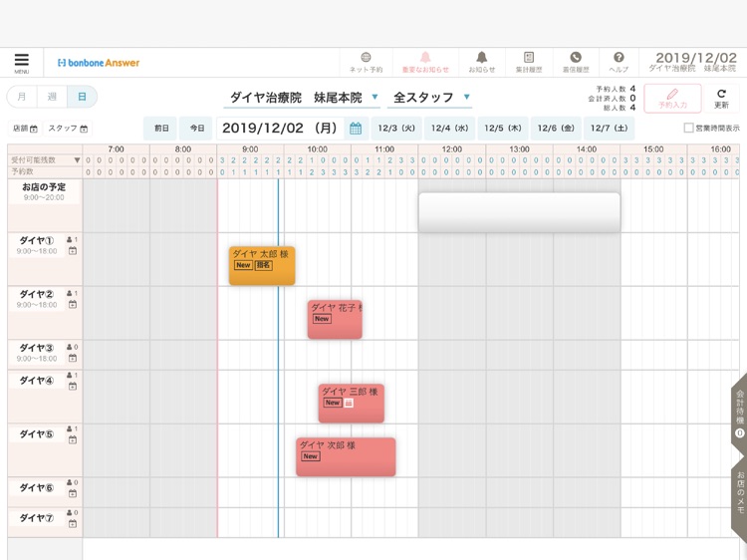Click the 予約数 row label

pos(22,171)
